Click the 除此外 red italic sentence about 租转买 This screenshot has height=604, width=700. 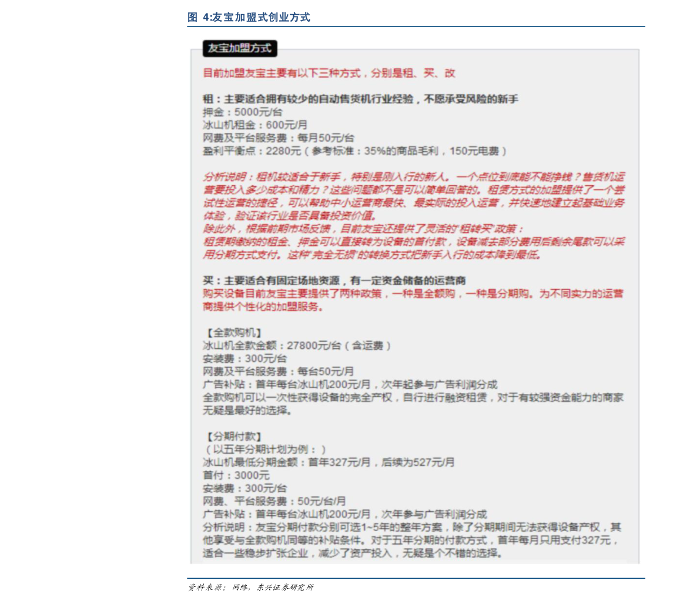pos(363,229)
